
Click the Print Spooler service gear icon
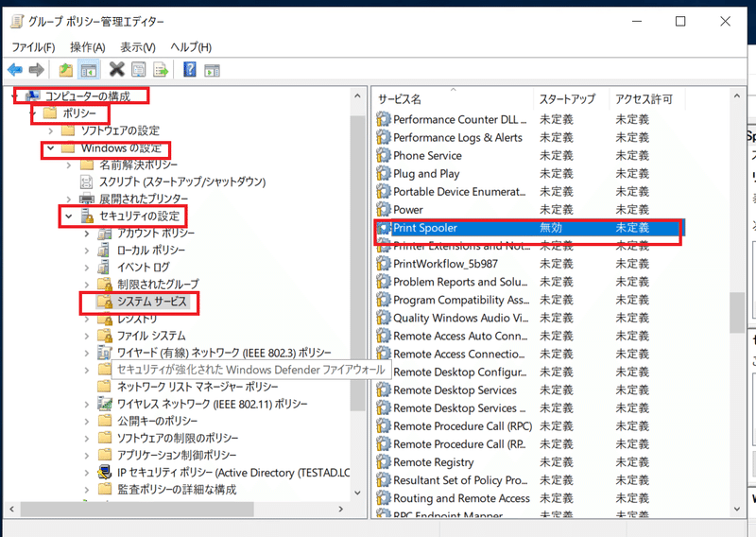click(384, 228)
